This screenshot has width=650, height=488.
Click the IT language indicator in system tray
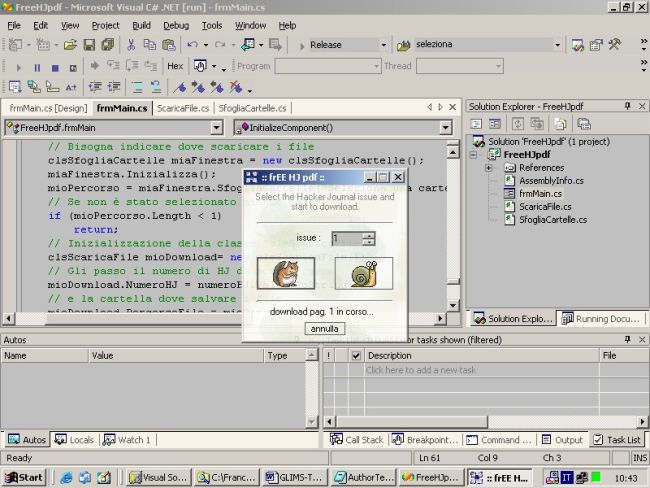(x=566, y=478)
